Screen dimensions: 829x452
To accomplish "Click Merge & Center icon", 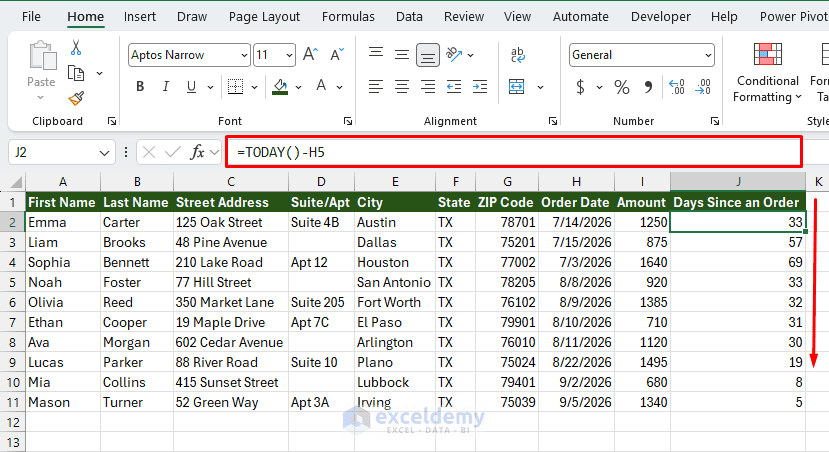I will [517, 86].
